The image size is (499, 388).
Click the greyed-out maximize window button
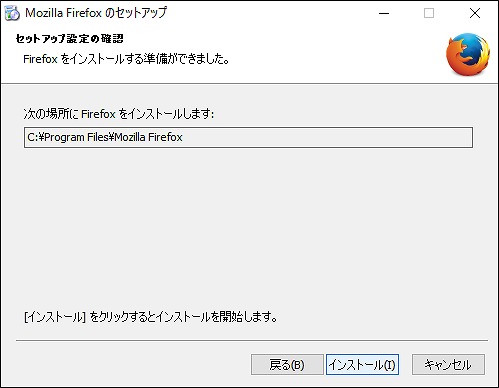[x=429, y=13]
